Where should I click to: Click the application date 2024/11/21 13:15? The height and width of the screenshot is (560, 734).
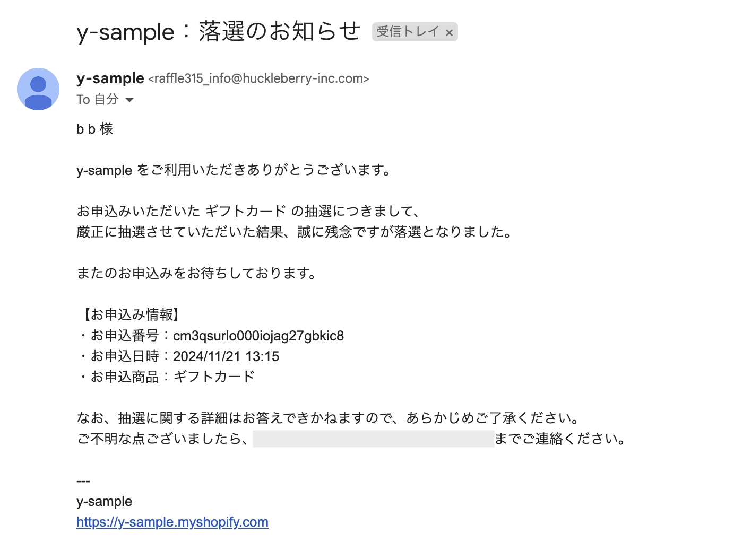[226, 356]
